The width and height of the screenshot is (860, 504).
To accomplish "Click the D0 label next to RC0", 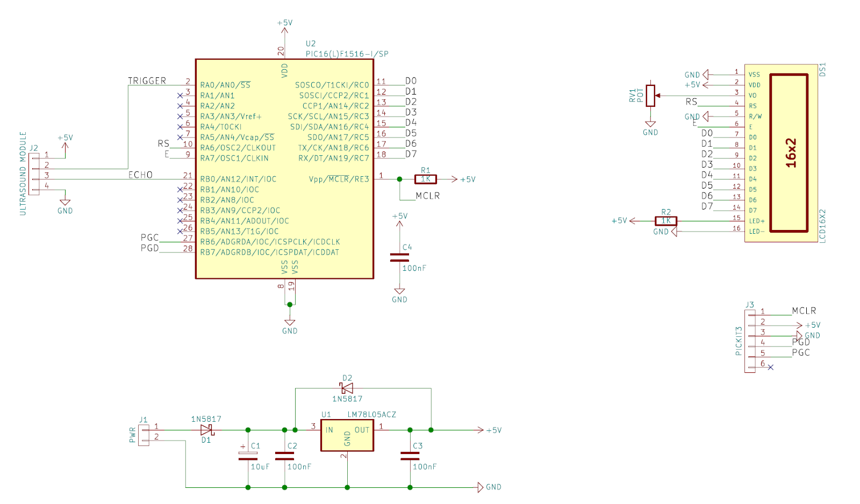I will pos(411,81).
